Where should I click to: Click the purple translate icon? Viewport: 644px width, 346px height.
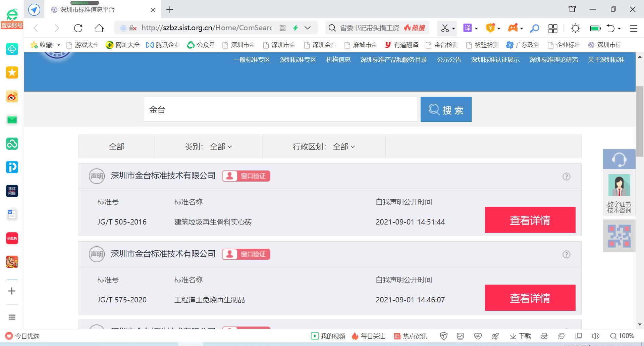[x=468, y=28]
